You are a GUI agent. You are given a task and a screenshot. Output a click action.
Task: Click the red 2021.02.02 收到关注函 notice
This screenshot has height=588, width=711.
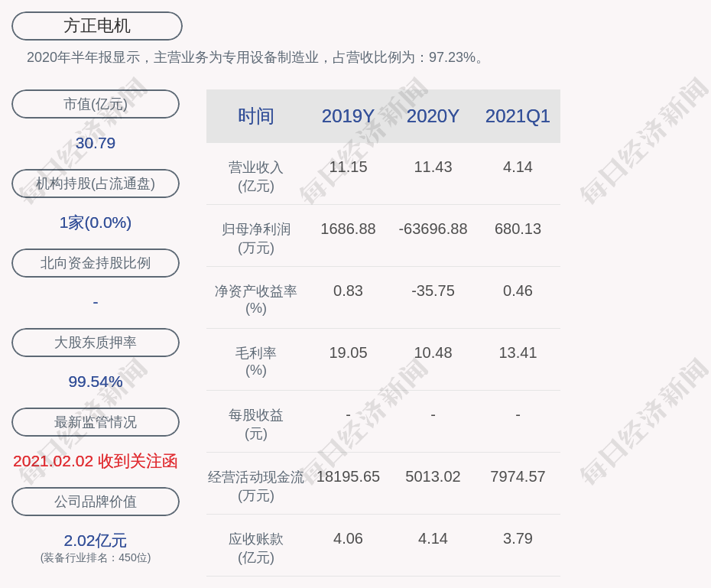point(96,461)
